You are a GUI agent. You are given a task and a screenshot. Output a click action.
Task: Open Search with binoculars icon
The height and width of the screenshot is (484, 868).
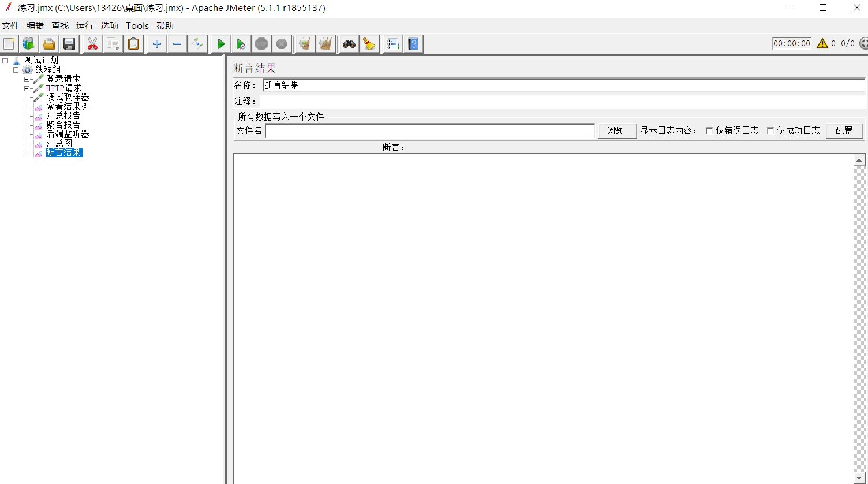tap(349, 44)
